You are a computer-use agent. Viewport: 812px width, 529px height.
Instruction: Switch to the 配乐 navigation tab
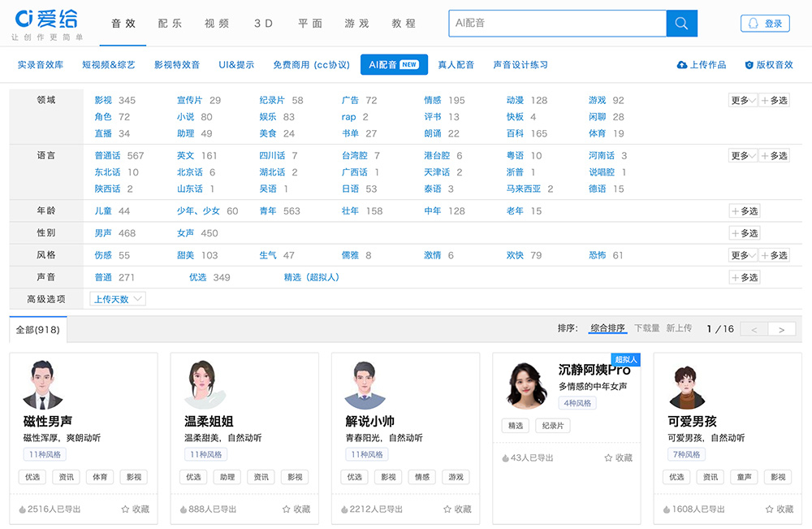point(169,24)
